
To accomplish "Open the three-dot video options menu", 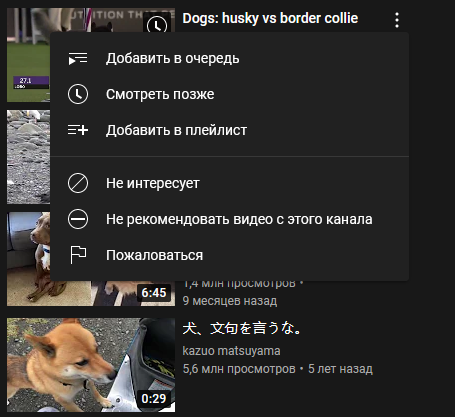I will click(x=397, y=20).
